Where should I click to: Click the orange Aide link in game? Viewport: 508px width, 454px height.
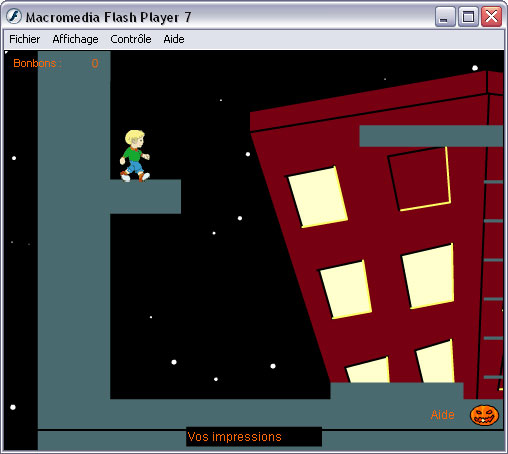[442, 415]
